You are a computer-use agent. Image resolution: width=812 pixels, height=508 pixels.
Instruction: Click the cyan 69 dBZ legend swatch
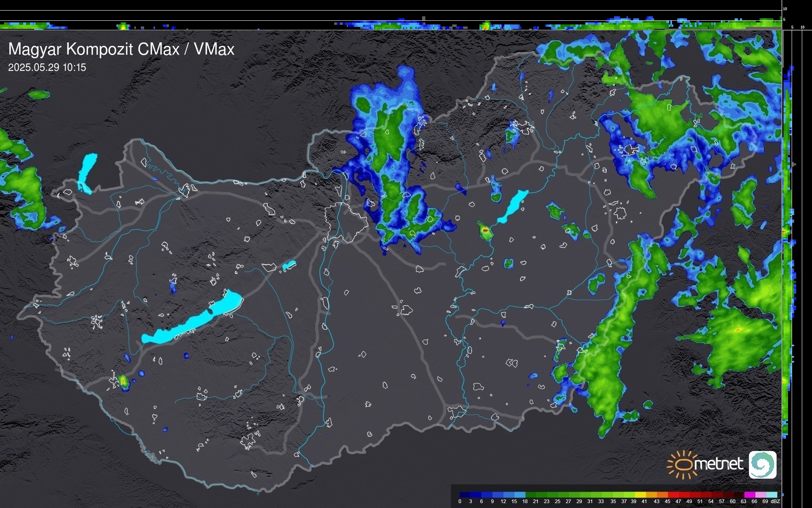tap(772, 495)
